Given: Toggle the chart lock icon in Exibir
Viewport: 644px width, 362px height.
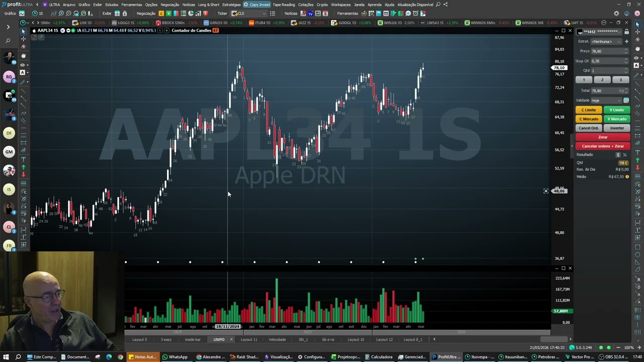Looking at the screenshot, I should pos(125,14).
